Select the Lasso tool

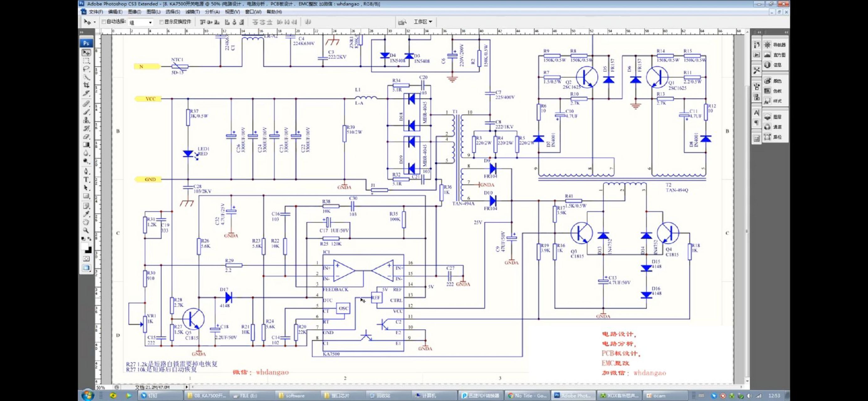click(x=86, y=69)
